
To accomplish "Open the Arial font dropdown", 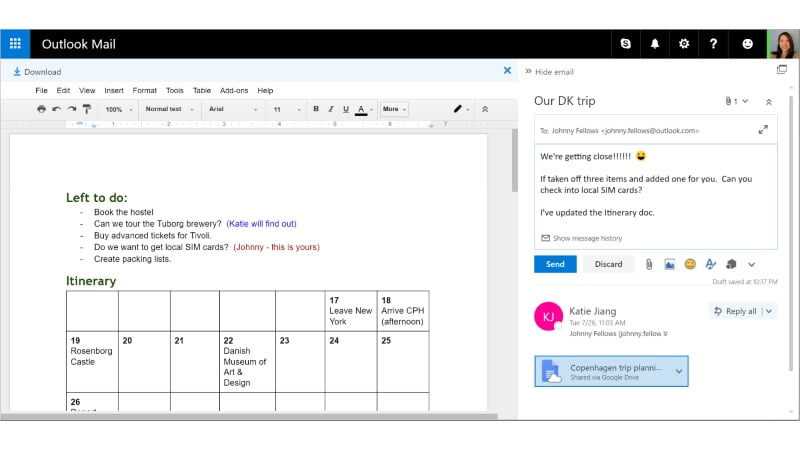I will pos(232,109).
